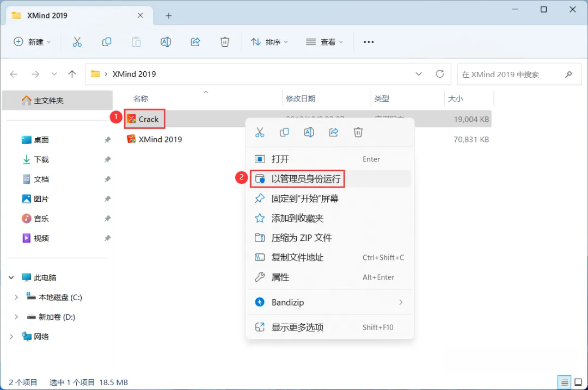Open 属性 from the context menu
Screen dimensions: 588x390
330,277
